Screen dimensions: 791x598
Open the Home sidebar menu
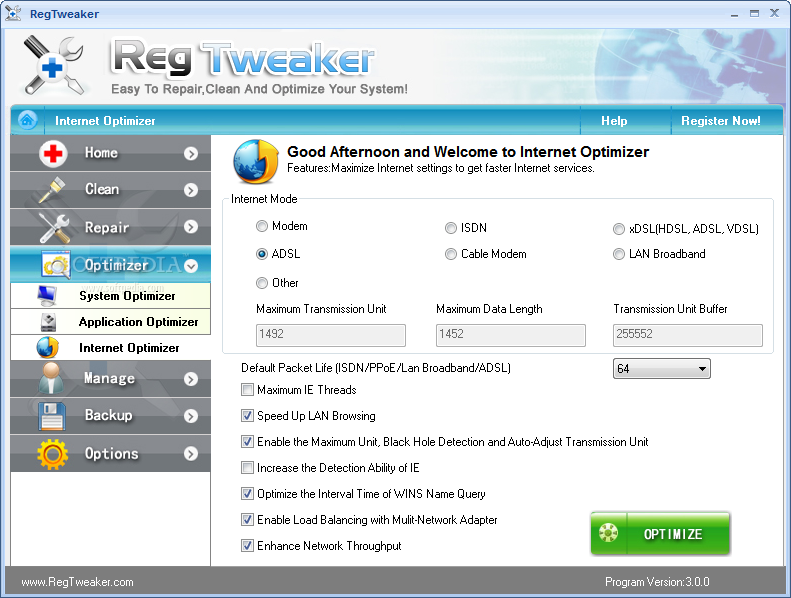[110, 153]
